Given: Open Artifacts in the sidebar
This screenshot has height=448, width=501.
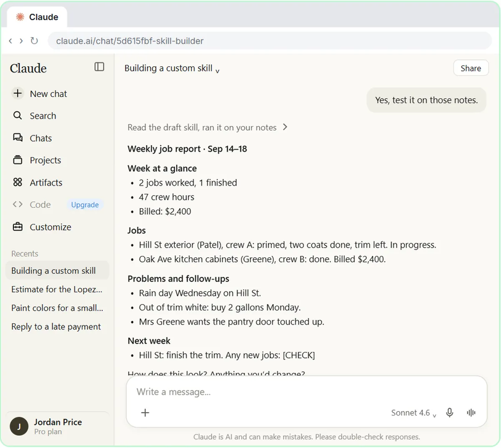Looking at the screenshot, I should 57,183.
